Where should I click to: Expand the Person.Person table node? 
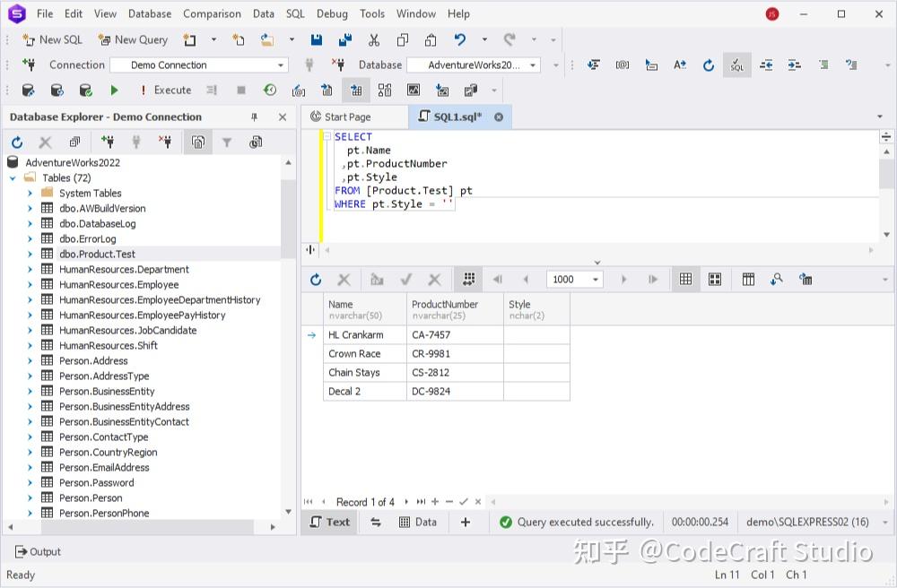[30, 497]
